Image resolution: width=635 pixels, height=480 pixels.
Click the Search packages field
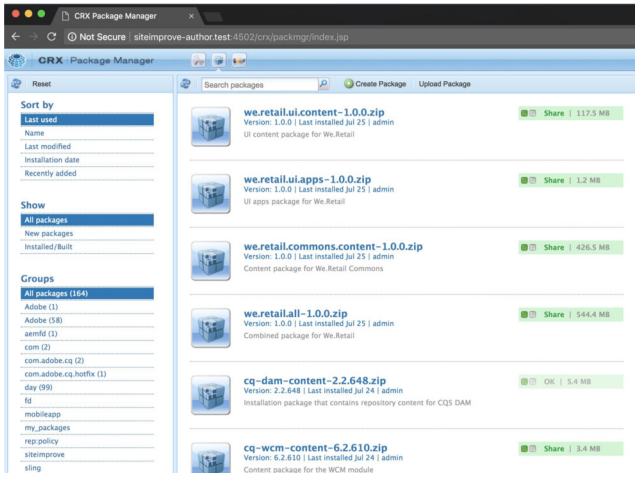260,84
